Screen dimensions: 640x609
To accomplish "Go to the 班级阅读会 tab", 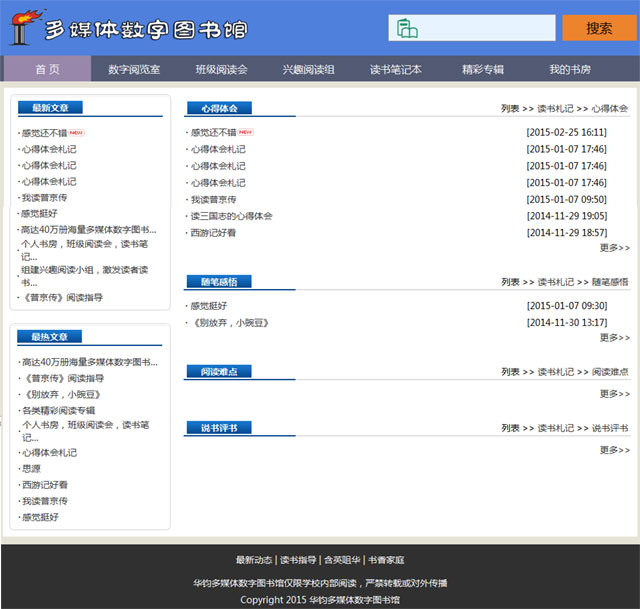I will (221, 69).
